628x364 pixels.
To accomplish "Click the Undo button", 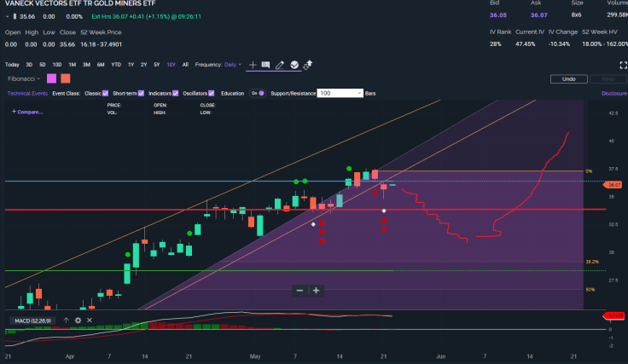I will (569, 79).
